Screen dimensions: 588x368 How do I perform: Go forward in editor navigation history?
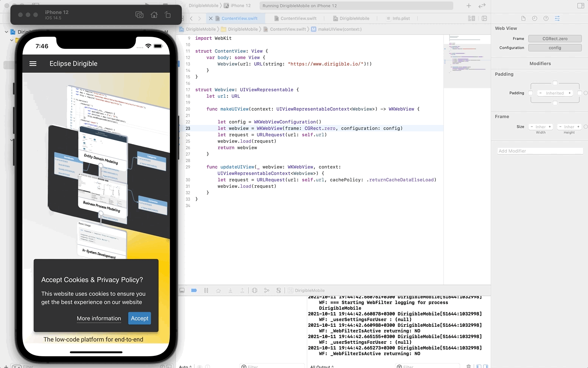pos(200,18)
